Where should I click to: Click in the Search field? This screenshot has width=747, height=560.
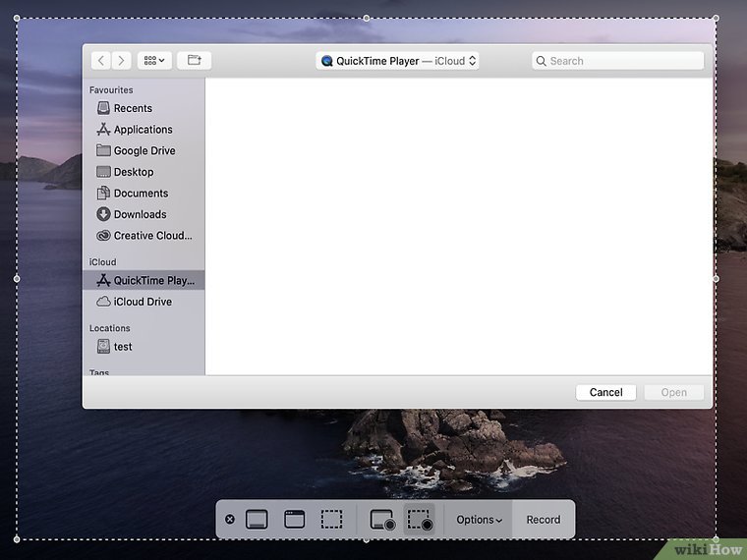pyautogui.click(x=617, y=61)
